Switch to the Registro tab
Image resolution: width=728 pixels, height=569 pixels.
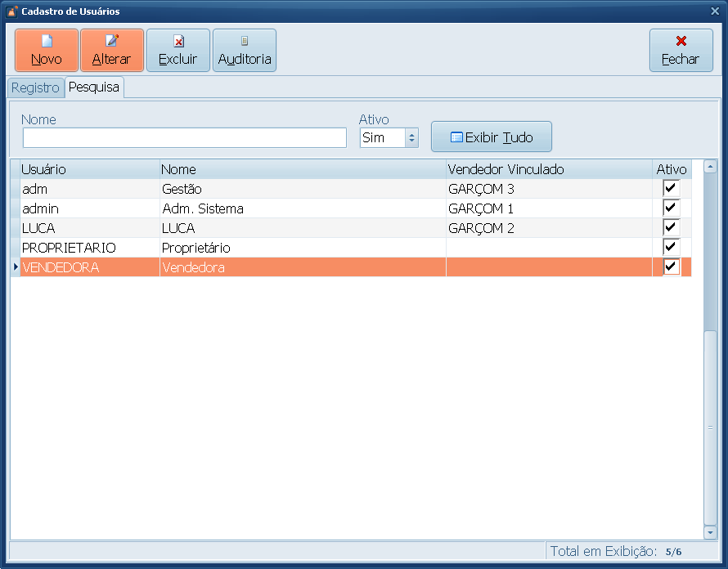[35, 87]
